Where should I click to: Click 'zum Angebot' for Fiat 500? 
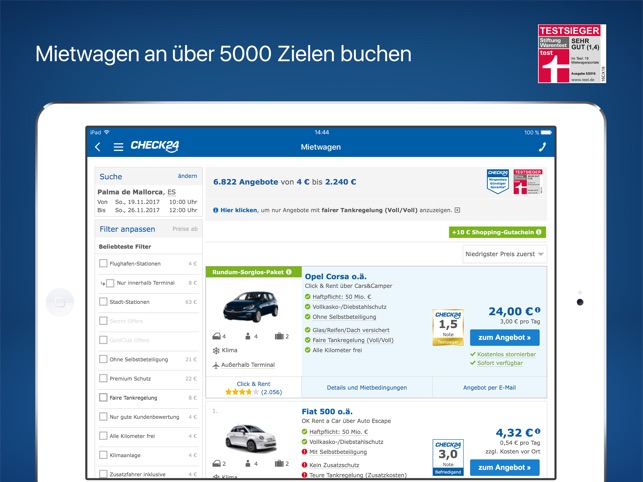coord(504,468)
